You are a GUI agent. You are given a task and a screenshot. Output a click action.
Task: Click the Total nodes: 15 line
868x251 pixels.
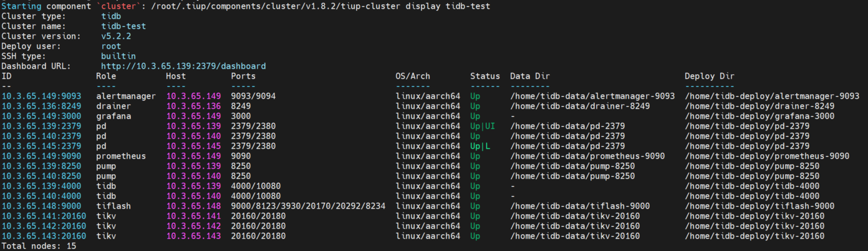click(x=39, y=246)
